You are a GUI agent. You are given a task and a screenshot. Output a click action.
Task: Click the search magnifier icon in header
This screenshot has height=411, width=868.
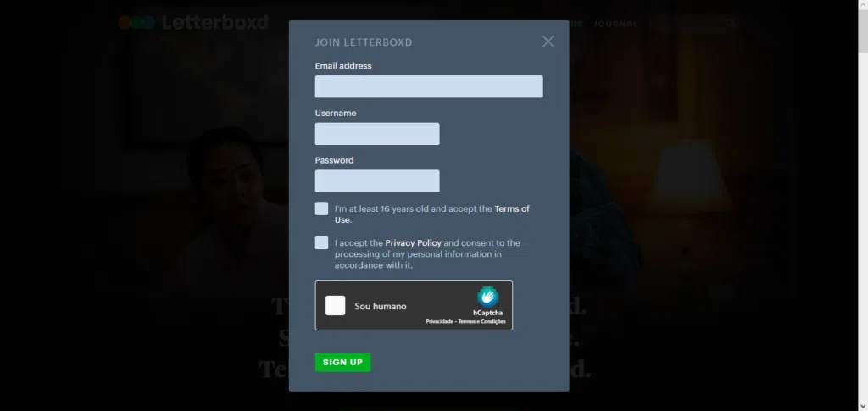(x=730, y=23)
